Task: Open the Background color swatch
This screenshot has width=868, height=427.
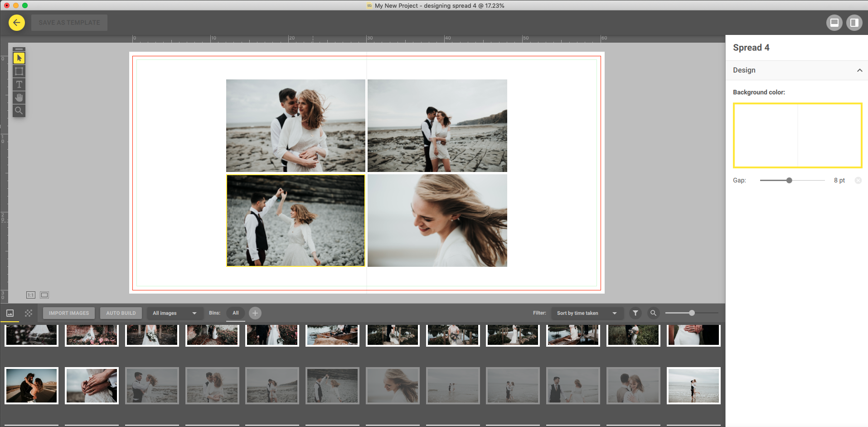Action: (x=797, y=135)
